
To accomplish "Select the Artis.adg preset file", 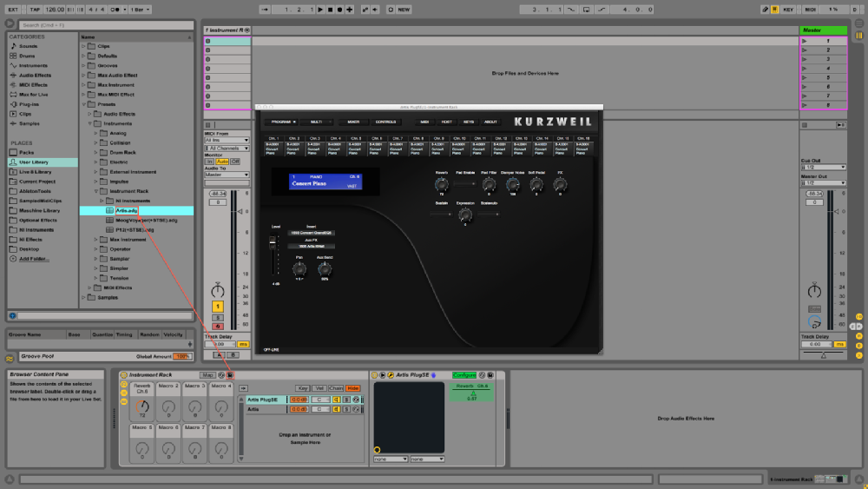I will 126,210.
